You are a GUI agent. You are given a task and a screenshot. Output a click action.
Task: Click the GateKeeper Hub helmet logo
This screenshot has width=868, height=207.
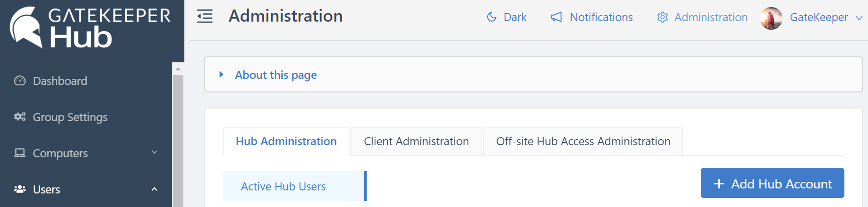[26, 27]
